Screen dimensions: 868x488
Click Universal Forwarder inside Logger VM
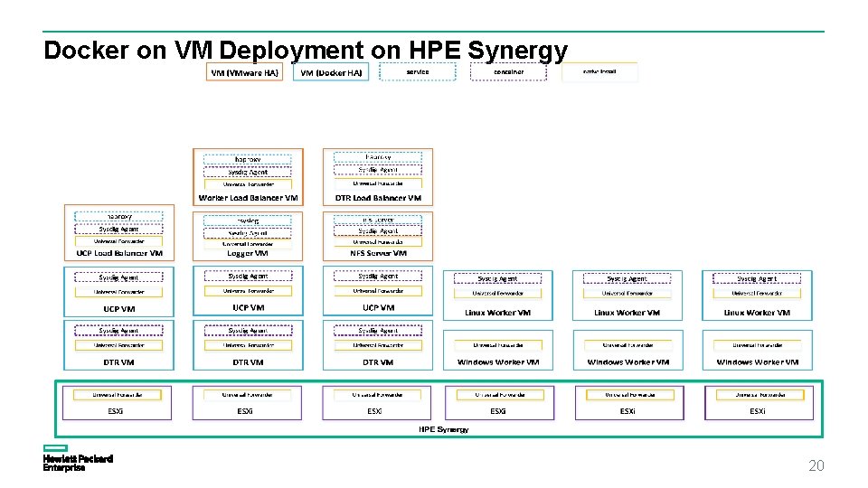pos(248,244)
